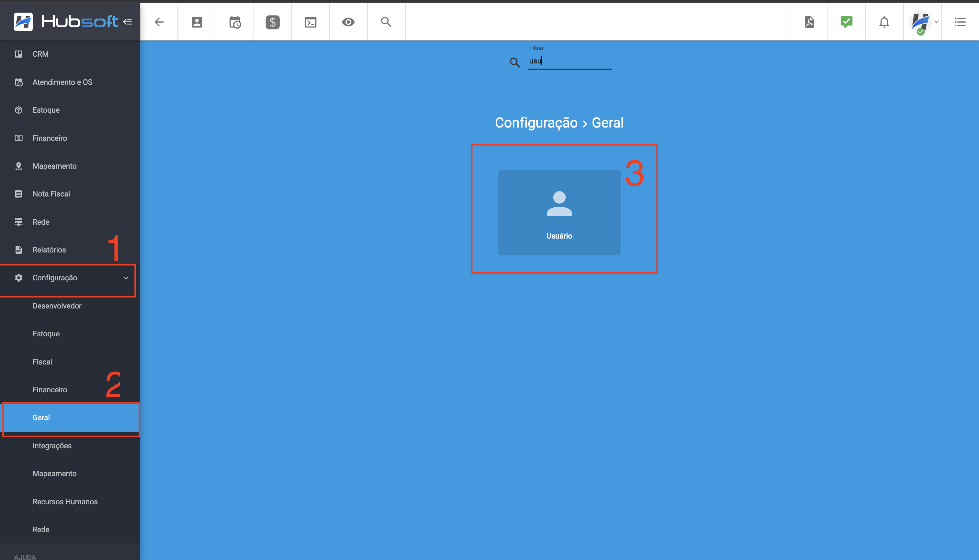Click the Hubsoft logo

tap(66, 22)
